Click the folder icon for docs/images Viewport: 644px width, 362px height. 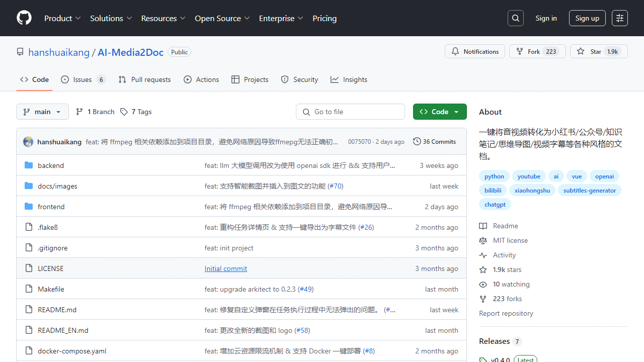point(29,186)
